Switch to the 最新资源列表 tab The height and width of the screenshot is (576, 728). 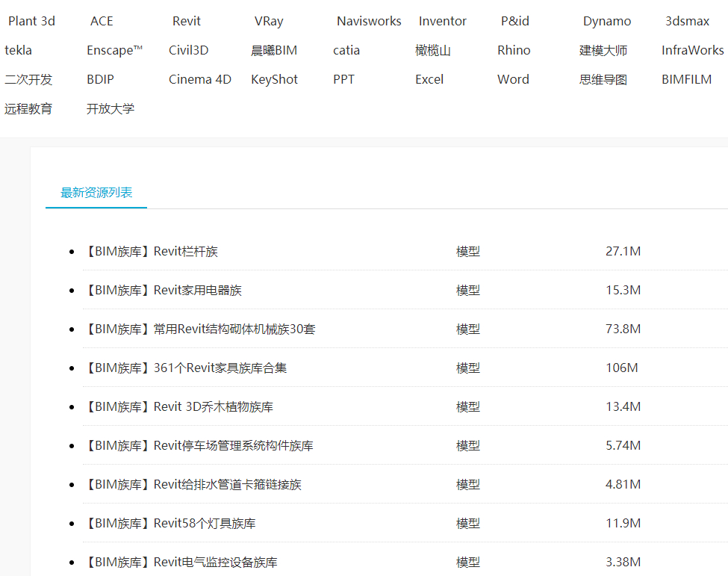tap(96, 192)
